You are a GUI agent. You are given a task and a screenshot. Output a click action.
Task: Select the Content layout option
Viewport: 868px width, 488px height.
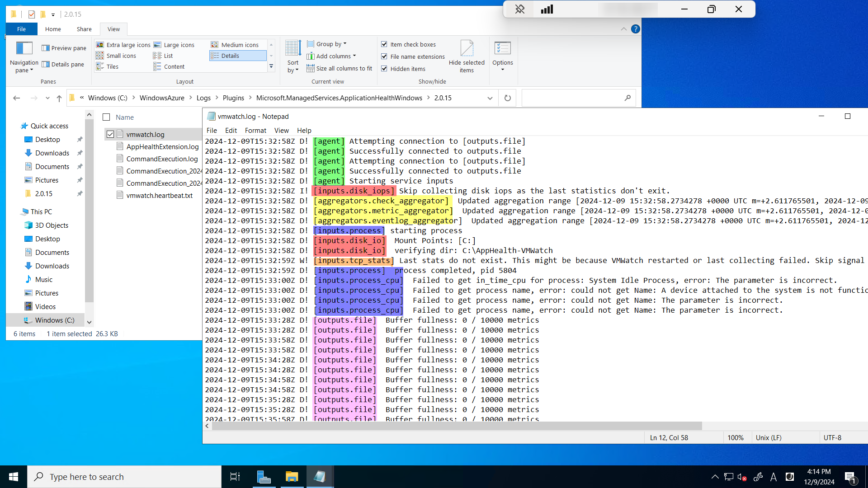169,66
